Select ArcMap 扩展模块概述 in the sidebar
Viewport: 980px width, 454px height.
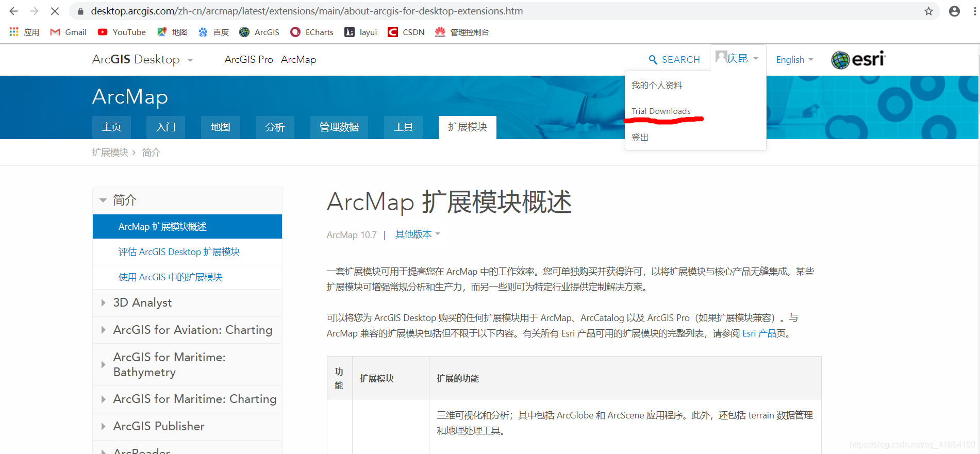click(187, 227)
